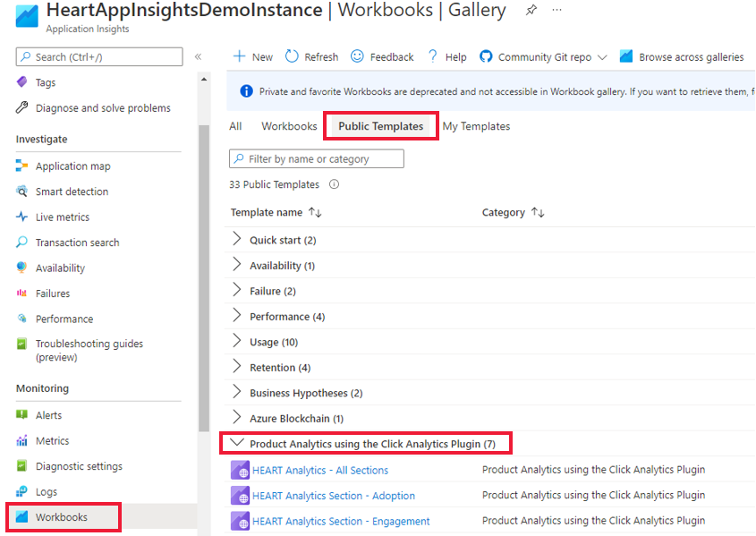Collapse the sidebar with double-chevron icon

pos(198,57)
